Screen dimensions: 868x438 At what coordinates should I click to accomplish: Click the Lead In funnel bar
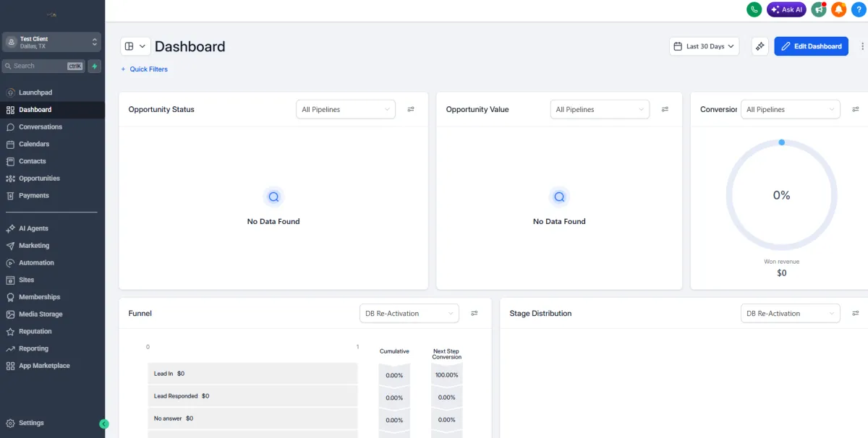(252, 374)
